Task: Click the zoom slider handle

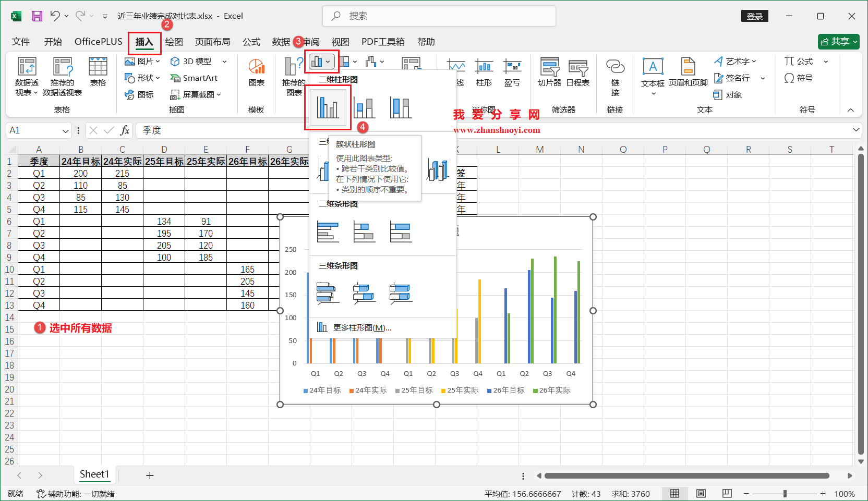Action: click(x=785, y=494)
